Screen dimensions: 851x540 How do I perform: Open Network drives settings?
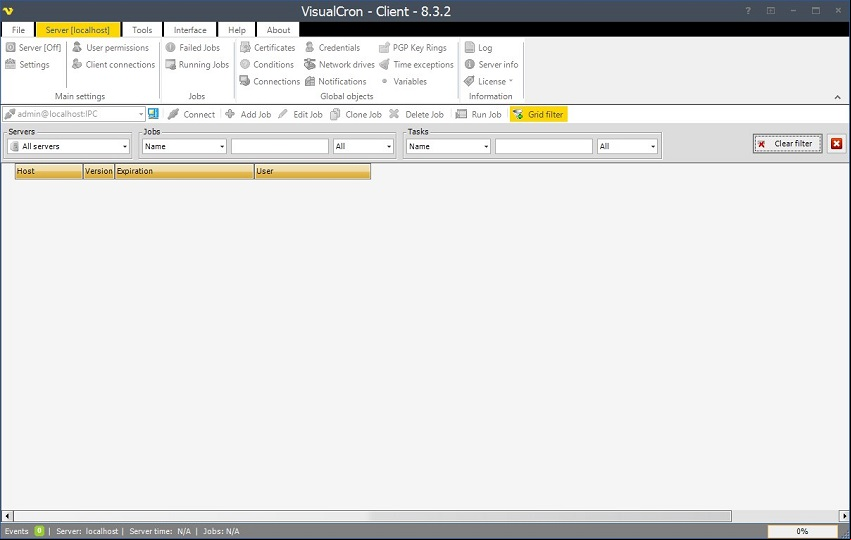340,65
